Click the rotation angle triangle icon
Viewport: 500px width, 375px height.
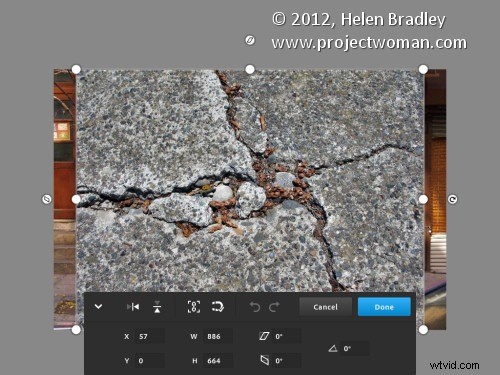[333, 349]
